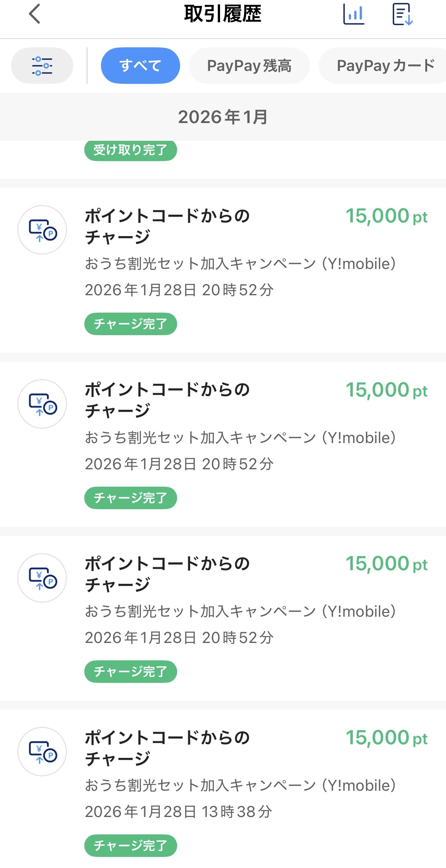446x868 pixels.
Task: Tap the third charge entry's coin icon
Action: click(x=42, y=578)
